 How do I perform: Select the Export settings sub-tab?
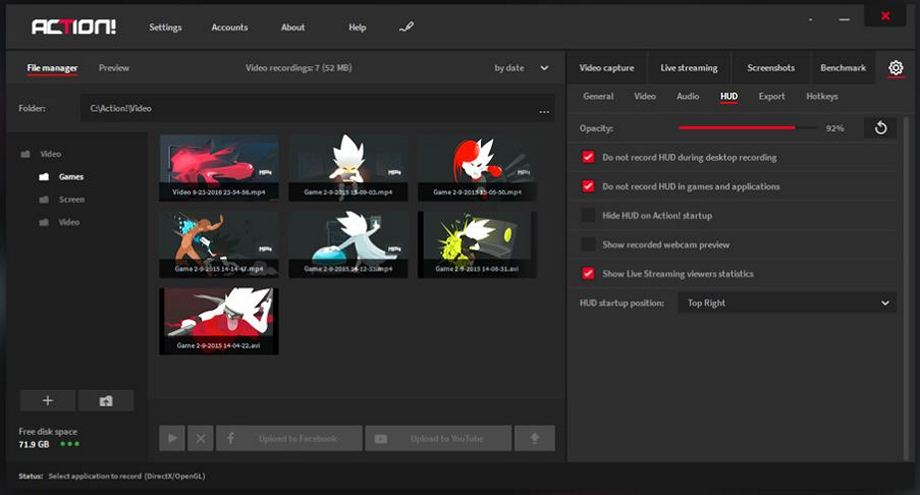772,96
